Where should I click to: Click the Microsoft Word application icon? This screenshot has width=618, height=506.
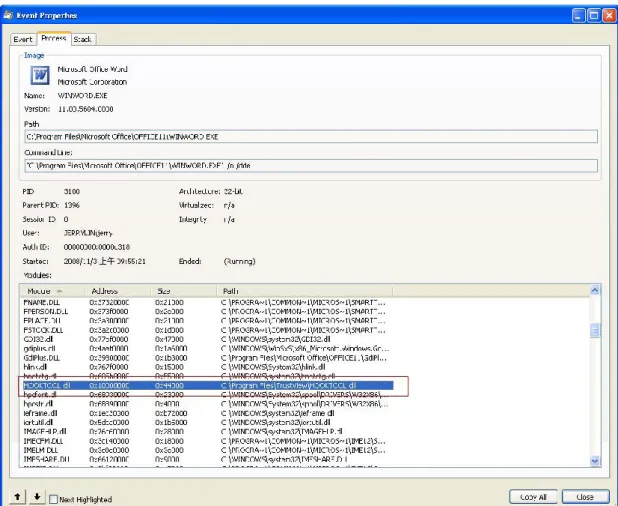coord(40,75)
